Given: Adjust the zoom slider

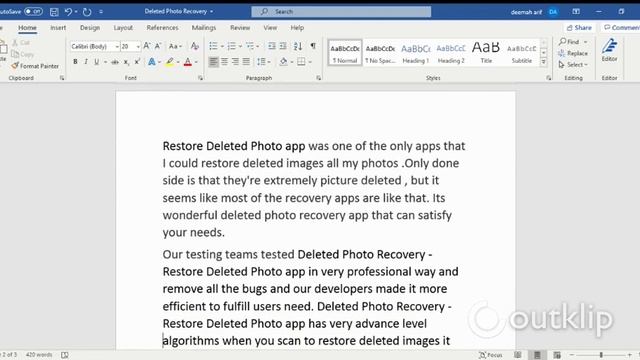Looking at the screenshot, I should (x=601, y=355).
